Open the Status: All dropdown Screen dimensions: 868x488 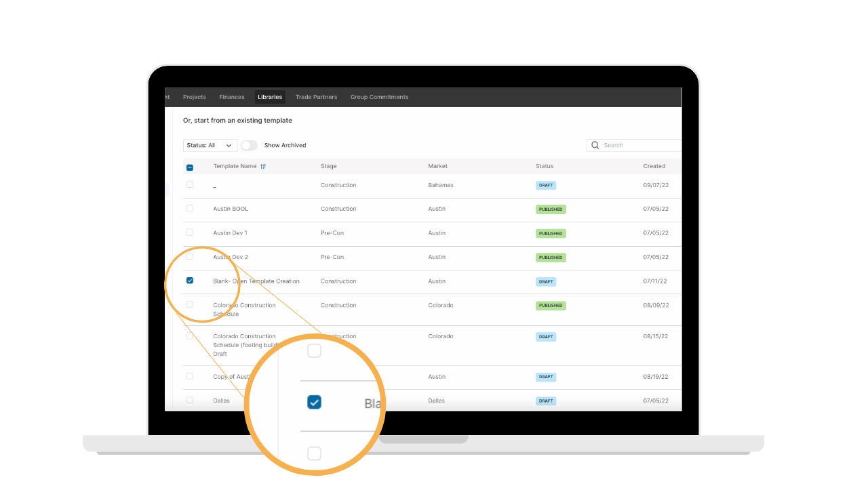coord(210,145)
